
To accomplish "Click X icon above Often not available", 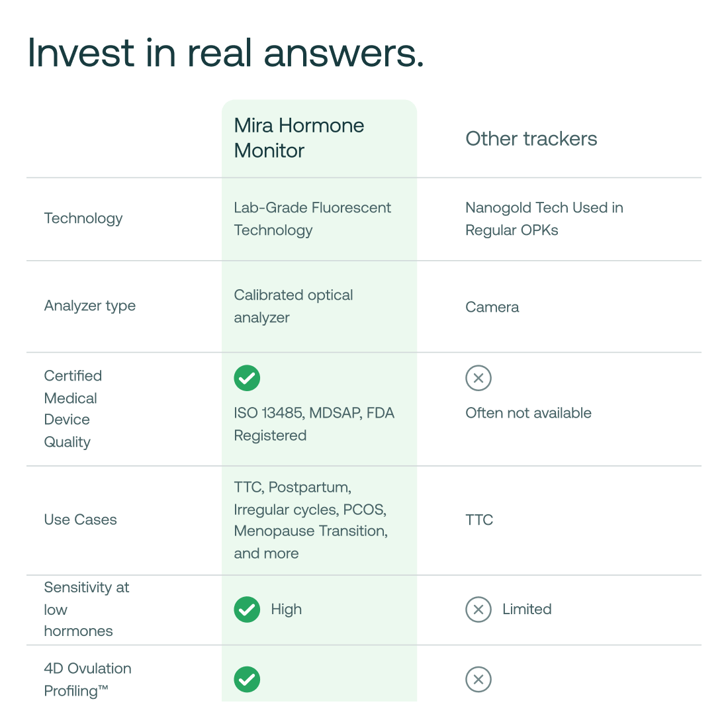I will point(478,378).
